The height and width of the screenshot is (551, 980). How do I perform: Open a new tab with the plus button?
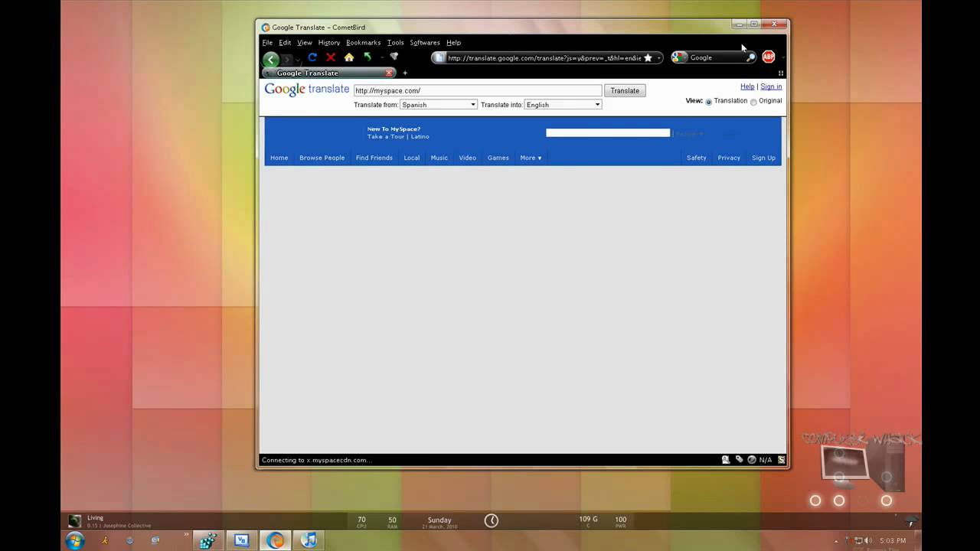point(405,73)
